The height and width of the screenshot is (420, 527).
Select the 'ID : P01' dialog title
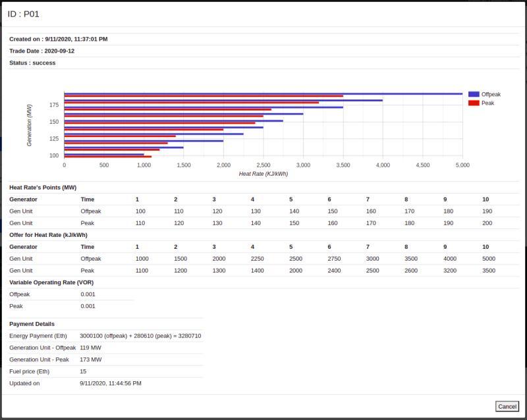[x=23, y=14]
